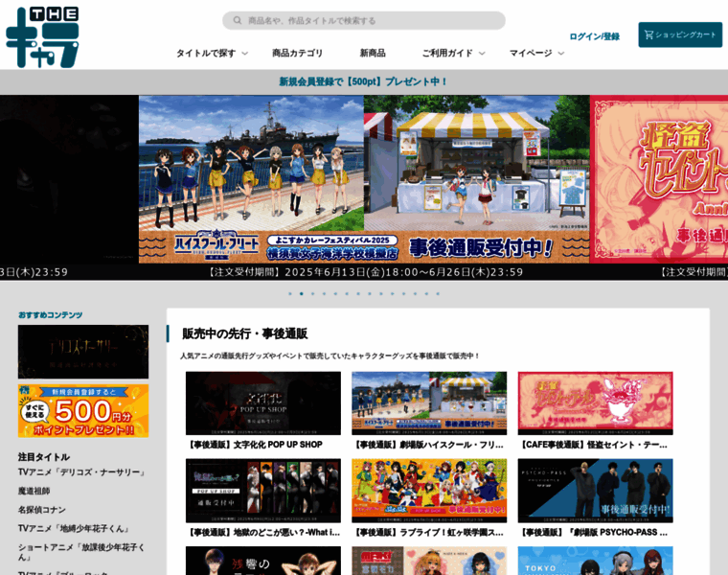
Task: Click 販売中の先行・事後通販 section heading
Action: pyautogui.click(x=244, y=333)
